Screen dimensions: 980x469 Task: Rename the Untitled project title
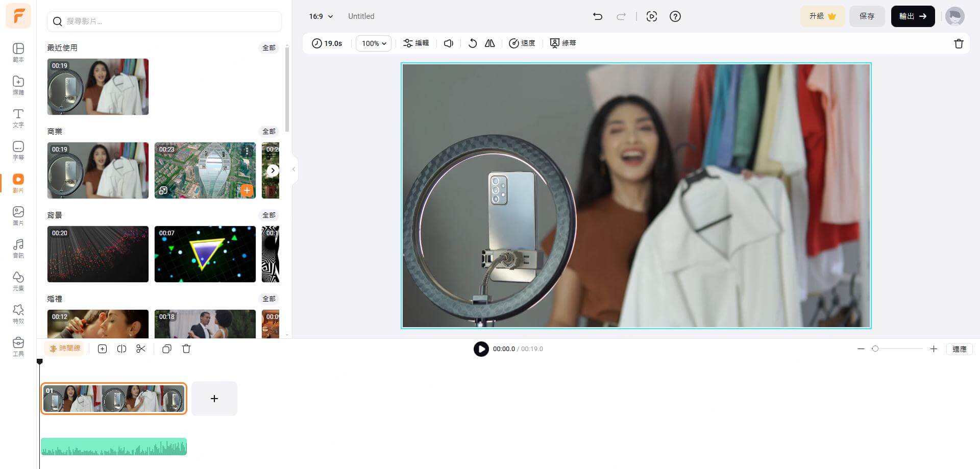tap(361, 16)
